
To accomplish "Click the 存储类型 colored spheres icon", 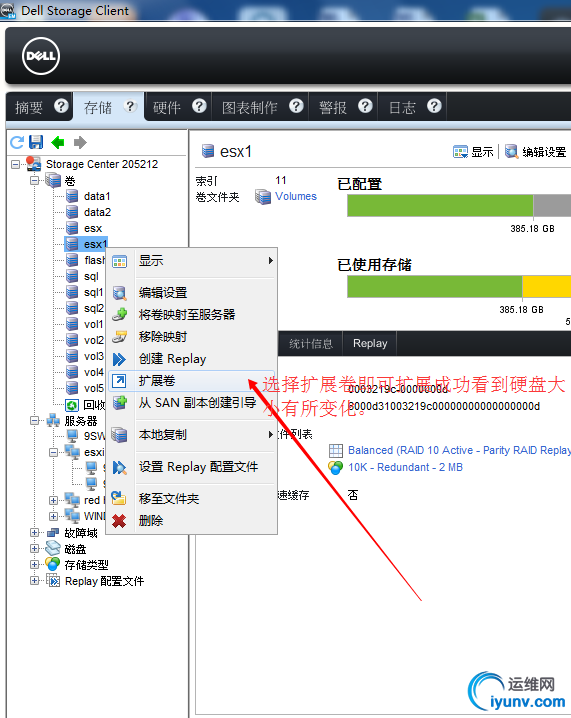I will click(53, 565).
